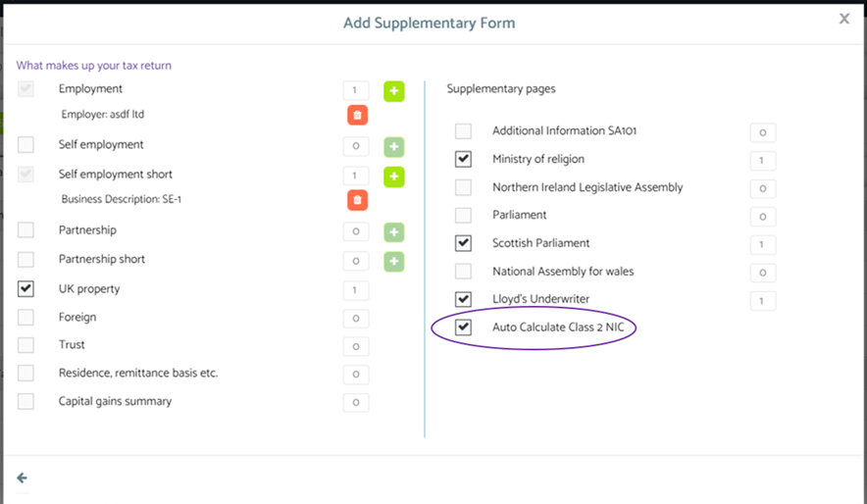Uncheck Ministry of religion

click(x=463, y=159)
